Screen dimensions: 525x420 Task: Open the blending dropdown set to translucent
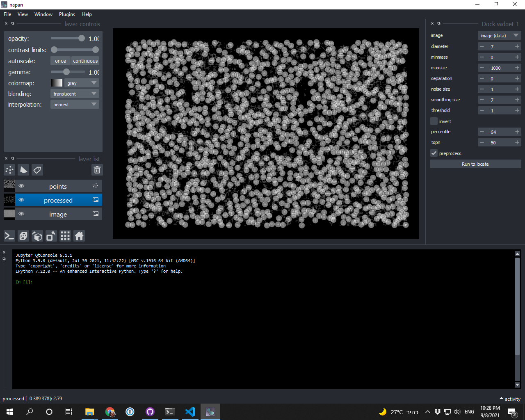tap(75, 94)
